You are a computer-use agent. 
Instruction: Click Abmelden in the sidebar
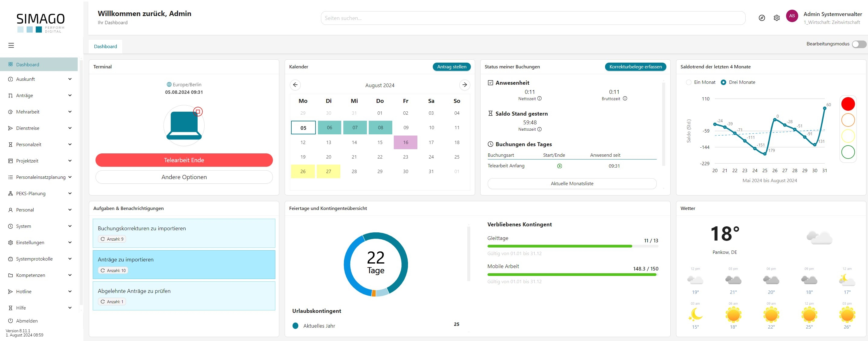(27, 321)
